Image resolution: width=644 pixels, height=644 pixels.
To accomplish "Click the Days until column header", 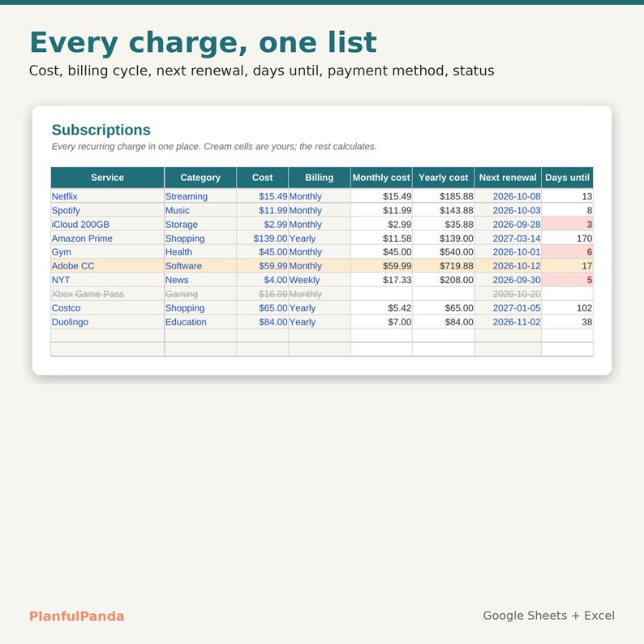I will [x=567, y=178].
